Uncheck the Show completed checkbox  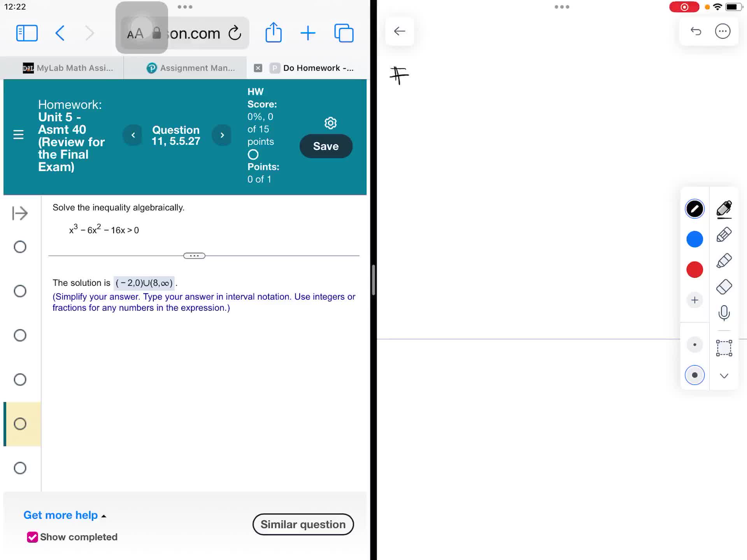pos(32,537)
